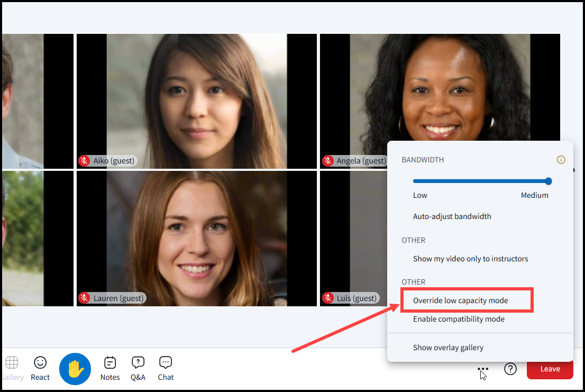Open the help question mark icon
The height and width of the screenshot is (392, 585).
[x=510, y=369]
